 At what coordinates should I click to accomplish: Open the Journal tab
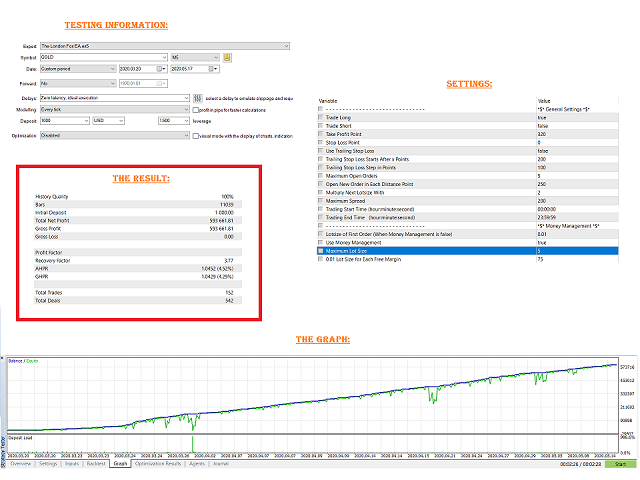tap(221, 464)
